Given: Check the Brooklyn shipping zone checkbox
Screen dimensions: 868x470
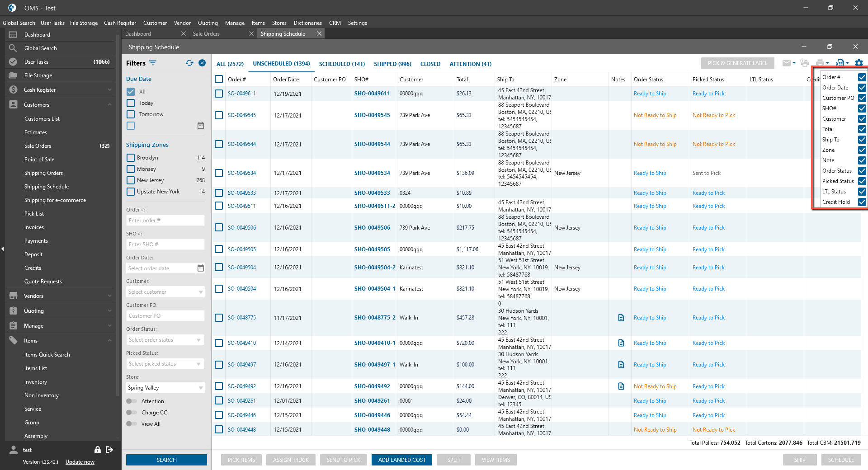Looking at the screenshot, I should 131,158.
